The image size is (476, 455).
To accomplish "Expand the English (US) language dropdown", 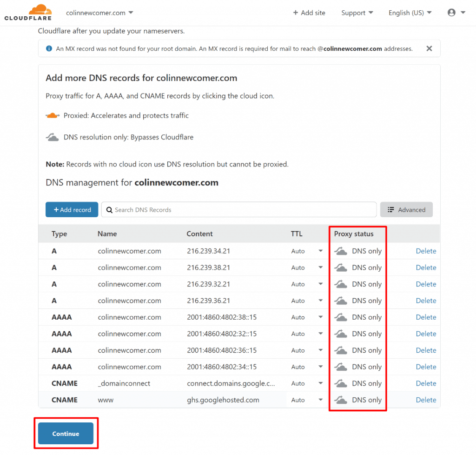I will [x=410, y=13].
